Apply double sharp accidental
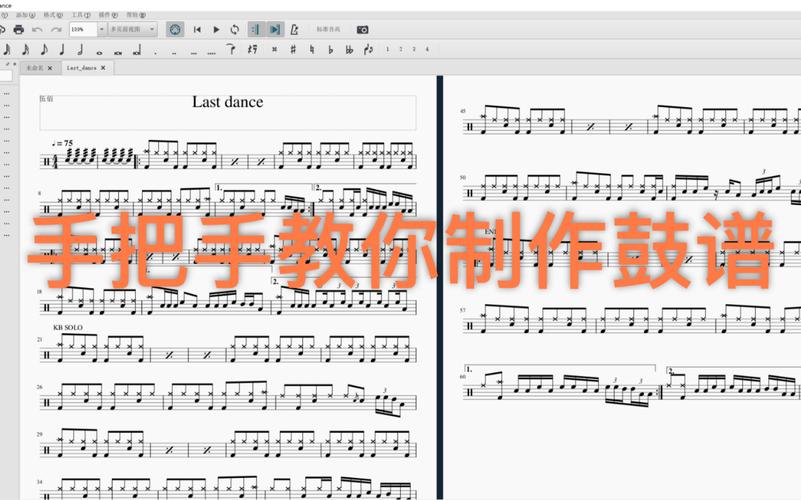 tap(274, 50)
